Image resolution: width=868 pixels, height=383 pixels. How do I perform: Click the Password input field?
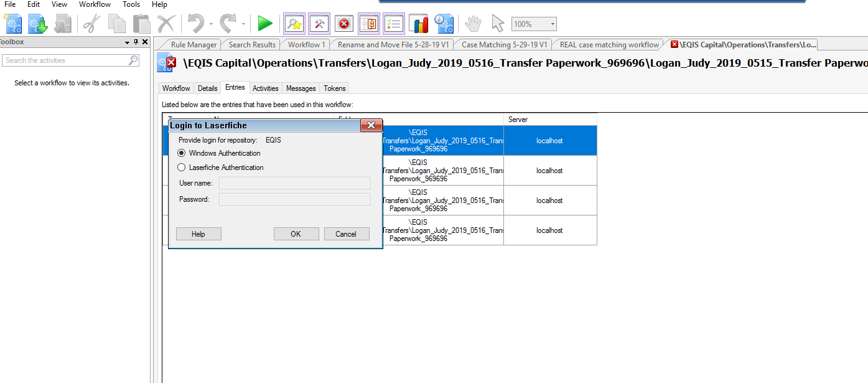pos(294,199)
